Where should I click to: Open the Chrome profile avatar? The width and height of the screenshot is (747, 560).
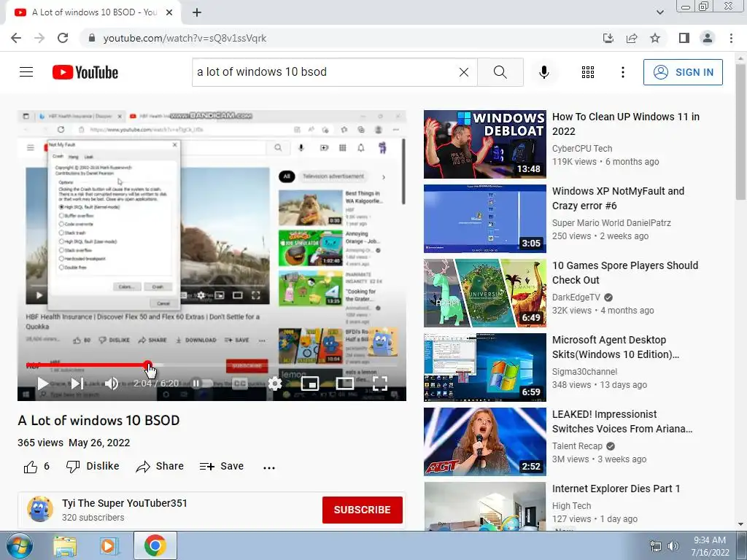click(x=708, y=38)
